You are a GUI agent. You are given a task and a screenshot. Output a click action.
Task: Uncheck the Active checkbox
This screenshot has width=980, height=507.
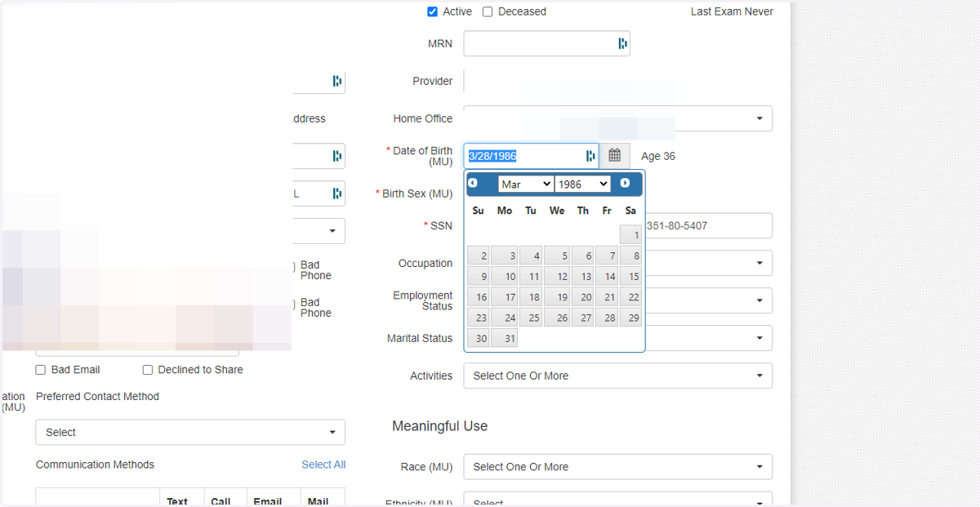(432, 11)
